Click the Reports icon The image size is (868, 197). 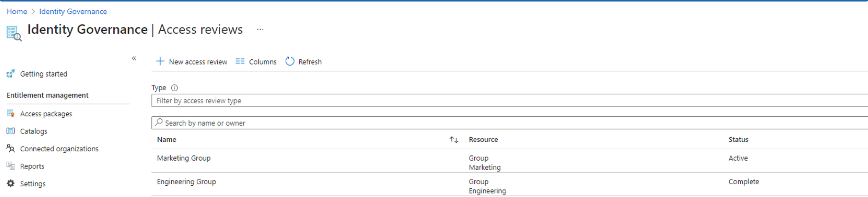(11, 166)
